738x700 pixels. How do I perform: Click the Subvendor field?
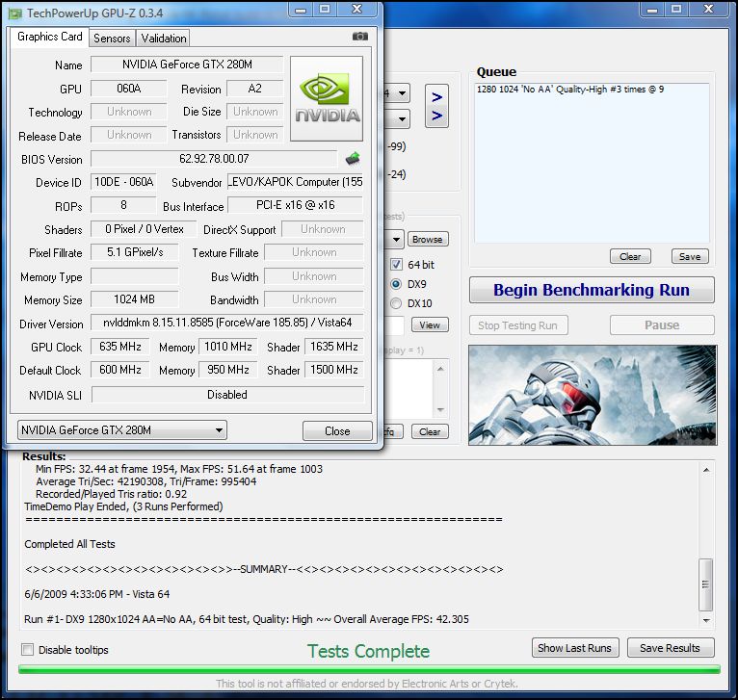296,182
